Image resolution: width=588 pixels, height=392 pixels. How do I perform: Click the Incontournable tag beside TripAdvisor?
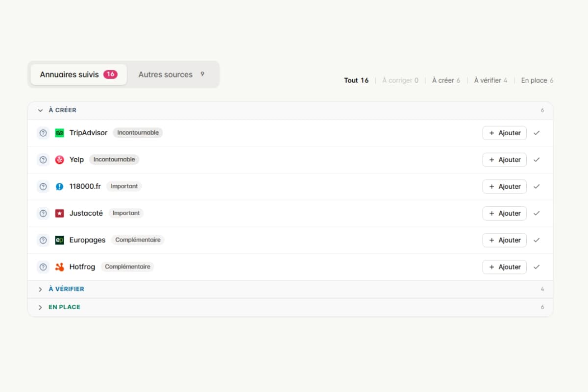click(x=138, y=133)
